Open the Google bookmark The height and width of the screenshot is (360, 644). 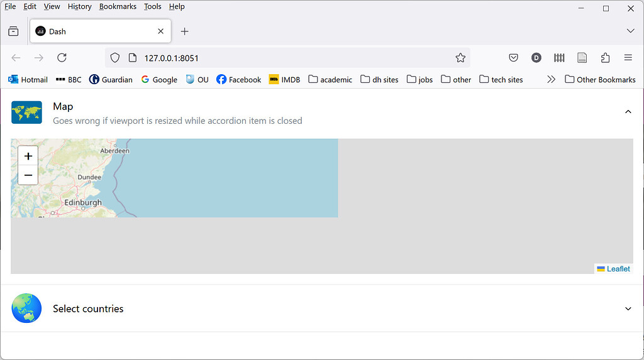click(x=159, y=79)
